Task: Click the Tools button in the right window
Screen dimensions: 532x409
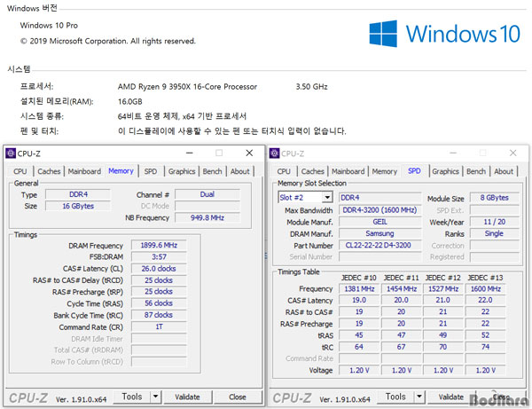Action: (x=395, y=397)
